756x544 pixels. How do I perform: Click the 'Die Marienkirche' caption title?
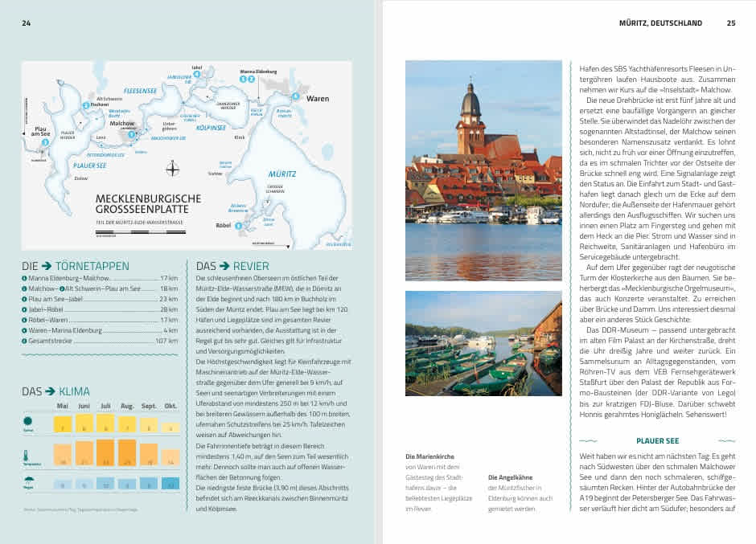point(430,456)
